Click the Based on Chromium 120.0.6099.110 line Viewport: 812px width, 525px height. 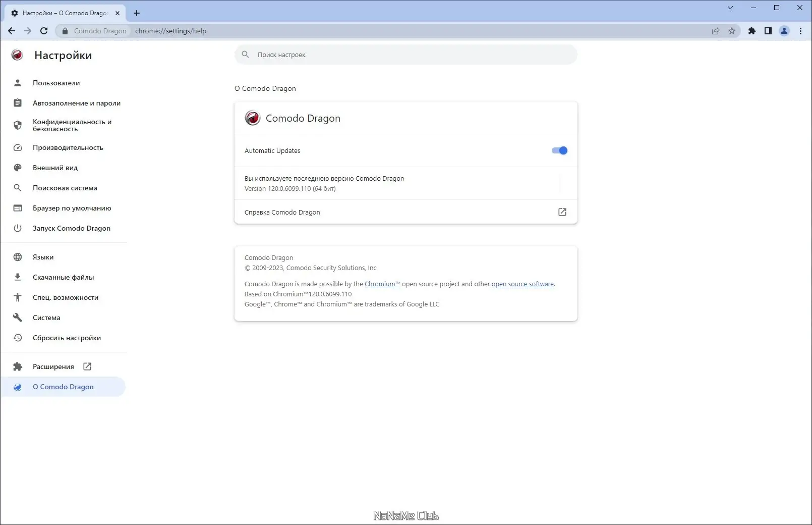298,294
